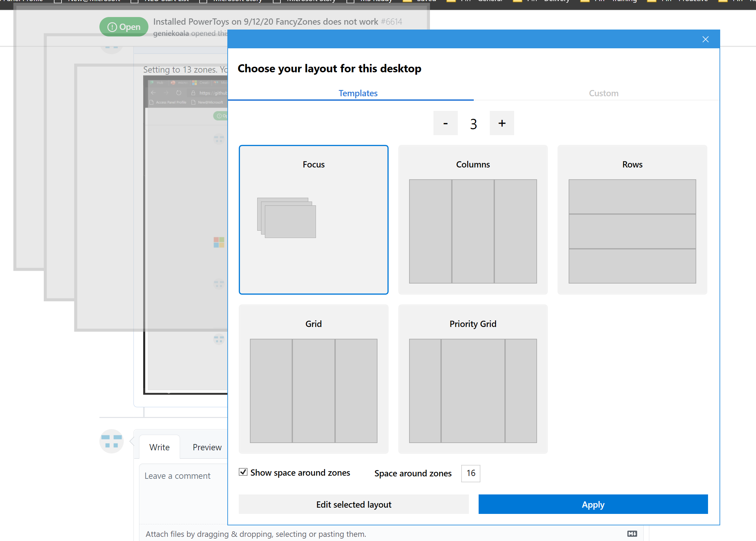Viewport: 756px width, 541px height.
Task: Close the layout editor dialog
Action: (x=705, y=39)
